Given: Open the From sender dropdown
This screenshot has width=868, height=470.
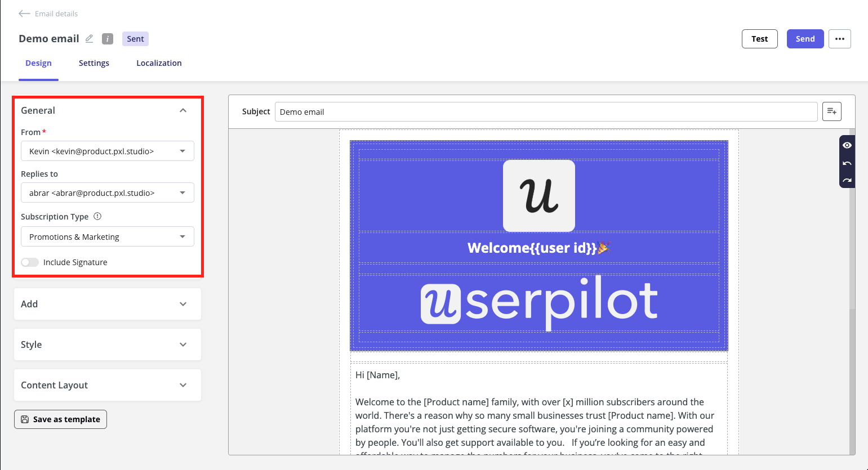Looking at the screenshot, I should [108, 151].
